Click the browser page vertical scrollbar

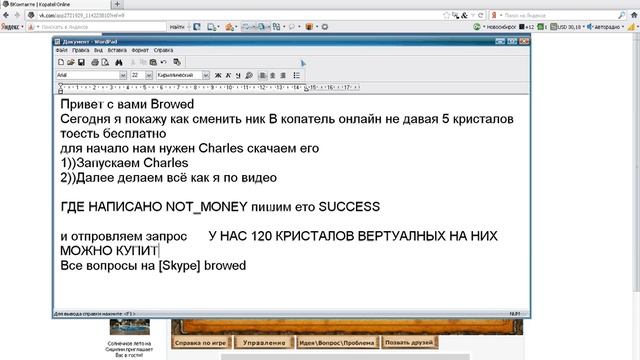tap(636, 163)
